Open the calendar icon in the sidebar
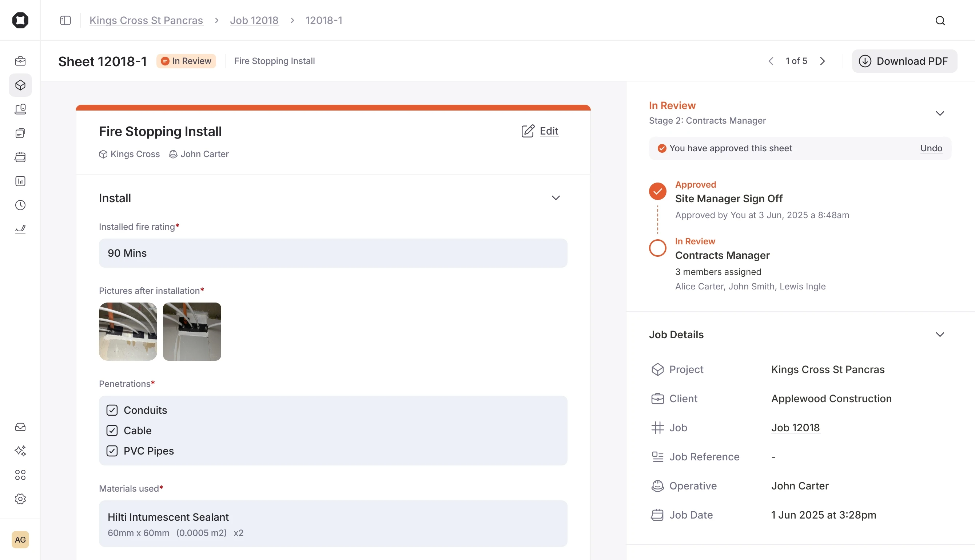 coord(20,157)
